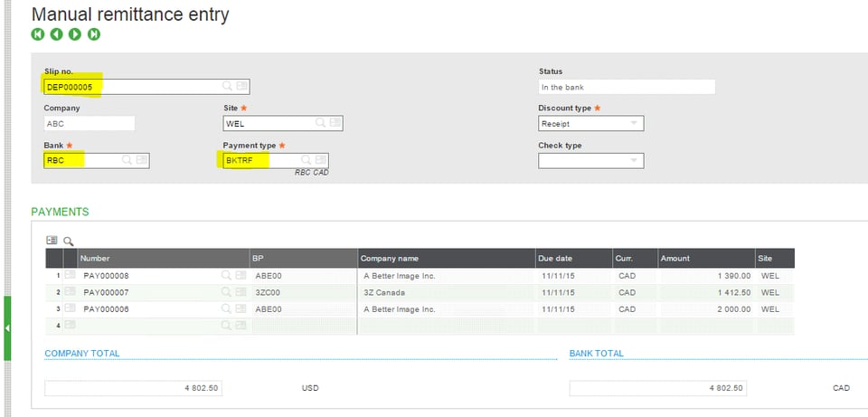
Task: Open row icon for empty line 4
Action: point(70,326)
